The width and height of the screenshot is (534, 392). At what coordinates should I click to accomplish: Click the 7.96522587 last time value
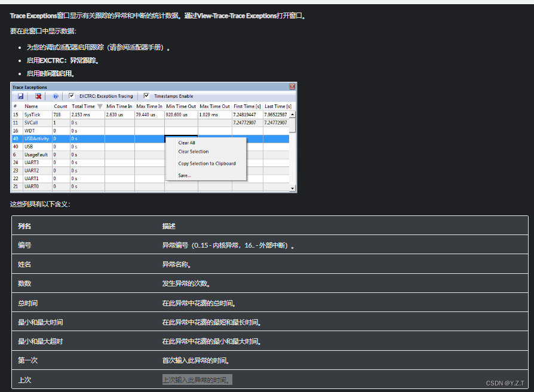click(x=275, y=115)
